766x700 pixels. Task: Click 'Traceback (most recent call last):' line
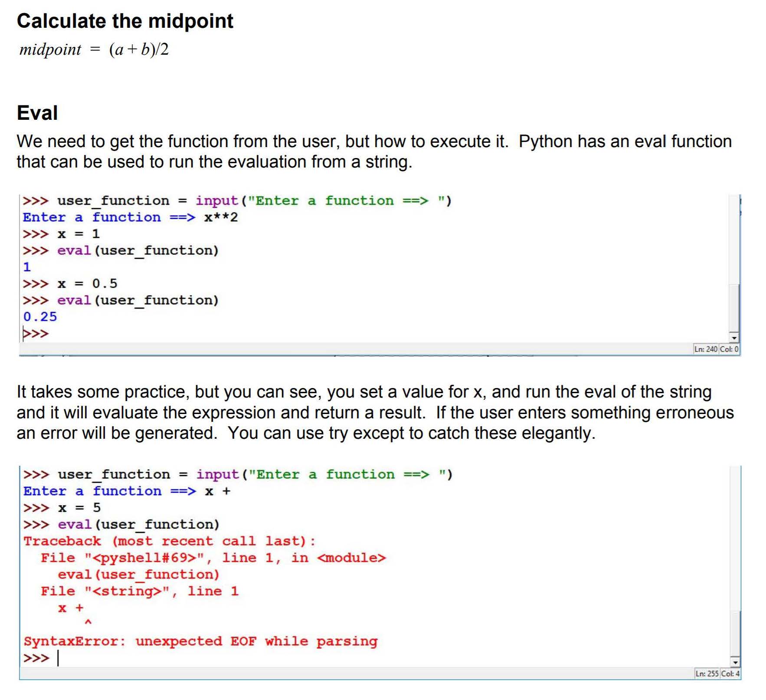169,541
